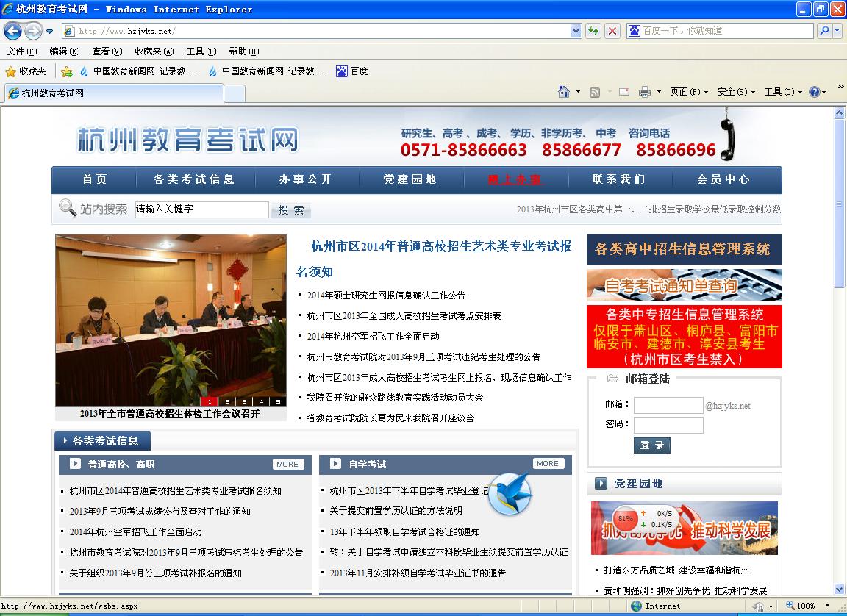Click the Home page icon in command bar

564,92
